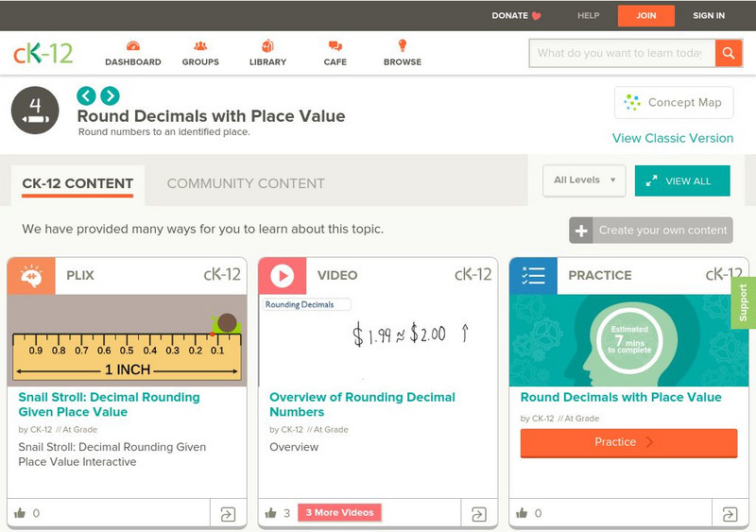
Task: Click the orange JOIN button
Action: [x=646, y=15]
